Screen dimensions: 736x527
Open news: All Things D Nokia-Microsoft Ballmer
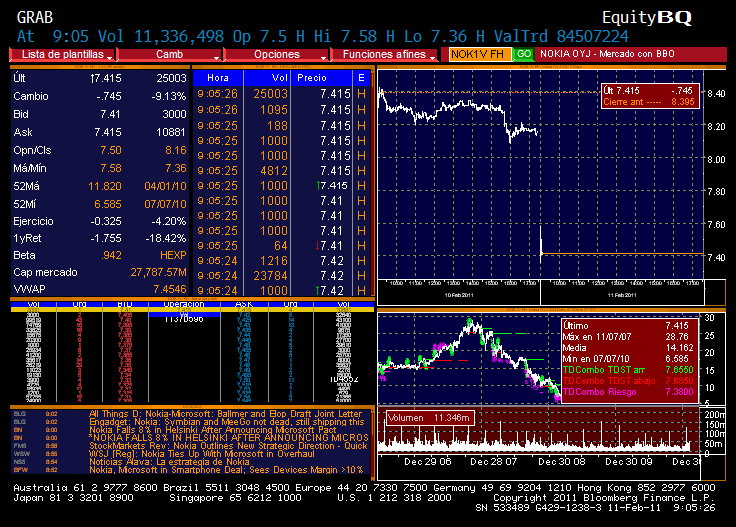tap(225, 414)
